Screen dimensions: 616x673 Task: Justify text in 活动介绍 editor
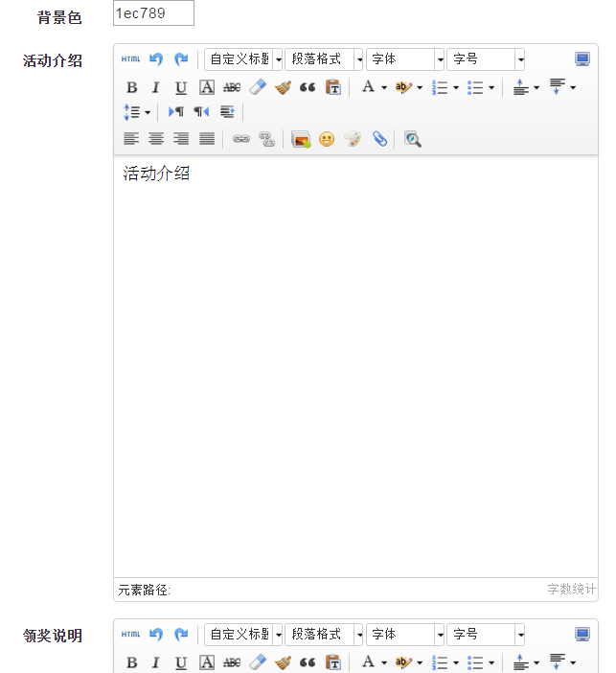(207, 139)
